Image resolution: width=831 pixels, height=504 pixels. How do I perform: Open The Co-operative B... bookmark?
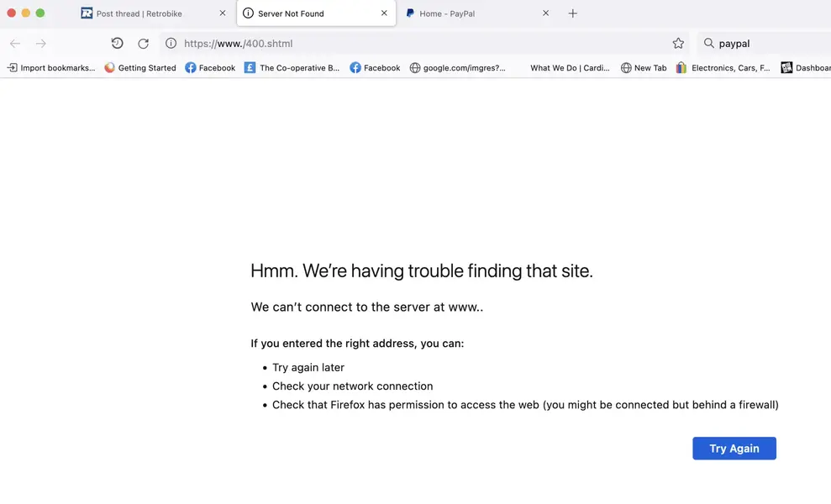pos(292,68)
